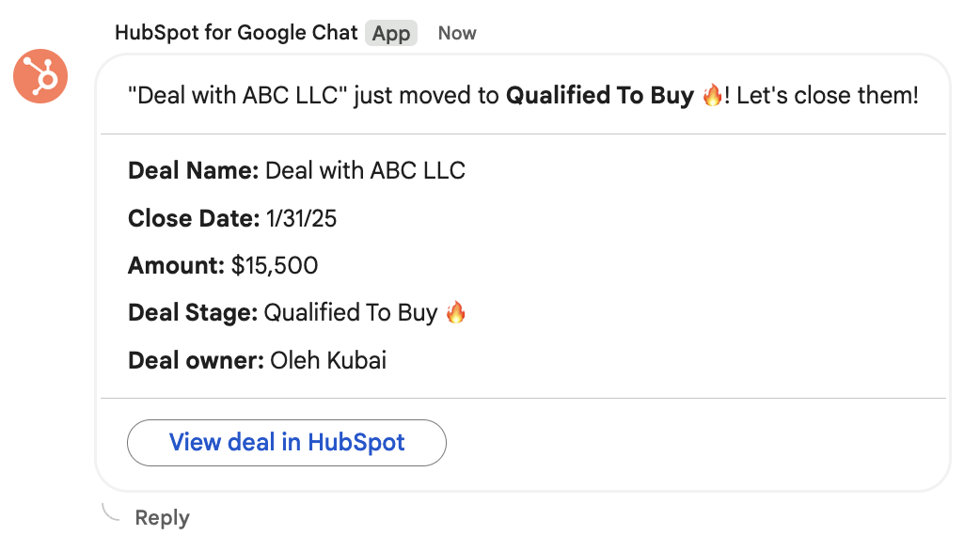Click the Deal owner label
Screen dimensions: 980x551
pos(196,360)
